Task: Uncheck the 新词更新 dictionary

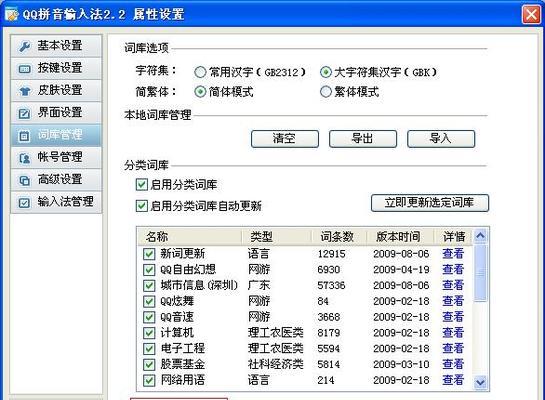Action: point(149,254)
